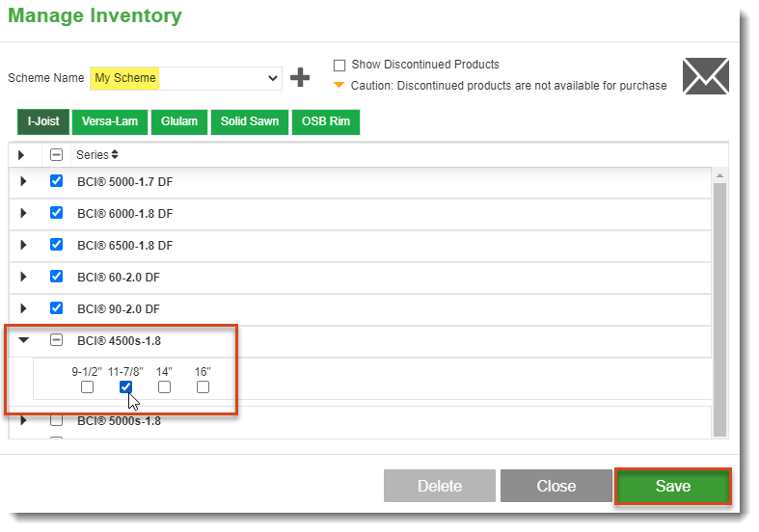Click the BCI 90-2.0 DF label
Screen dimensions: 759x532
(x=119, y=309)
